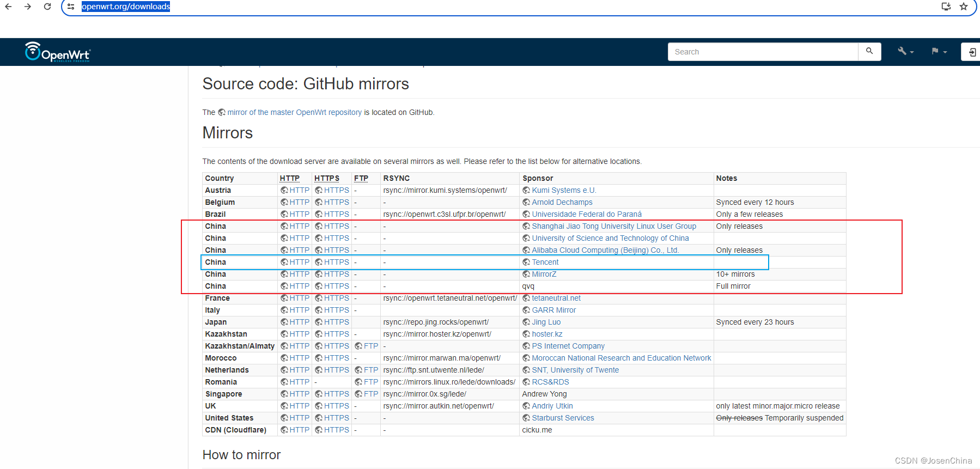Open the HTTP mirror for Italy
980x469 pixels.
pos(299,310)
